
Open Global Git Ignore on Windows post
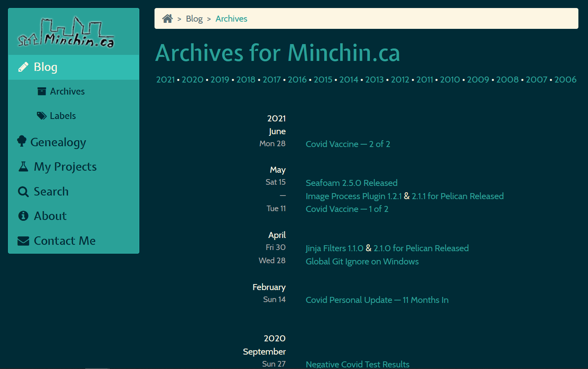pyautogui.click(x=362, y=261)
